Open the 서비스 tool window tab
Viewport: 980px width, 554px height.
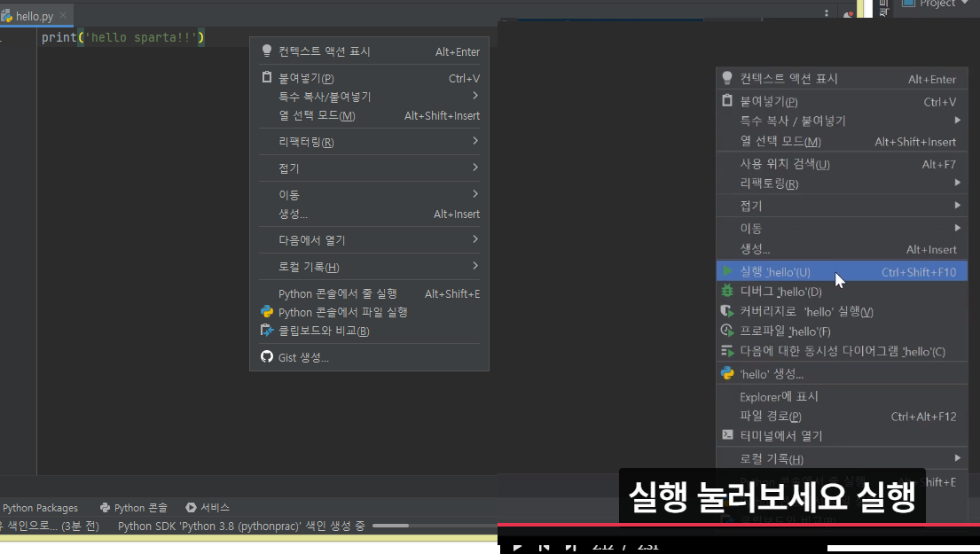click(208, 508)
